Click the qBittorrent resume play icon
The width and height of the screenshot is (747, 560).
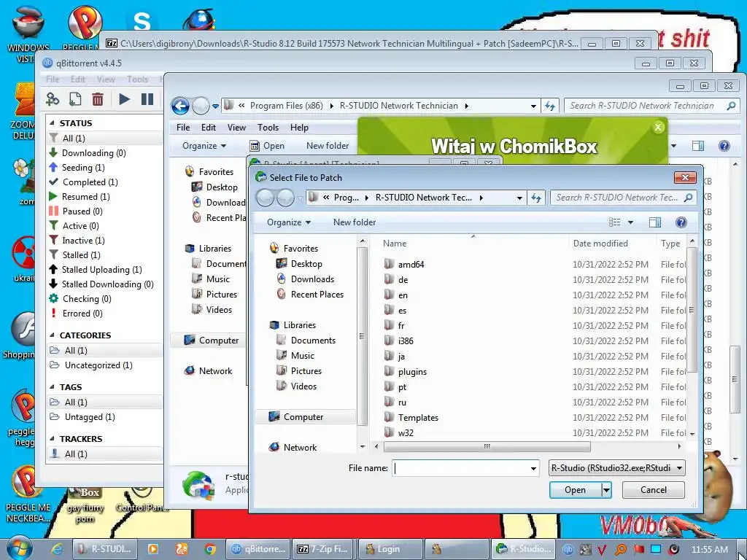click(x=124, y=99)
